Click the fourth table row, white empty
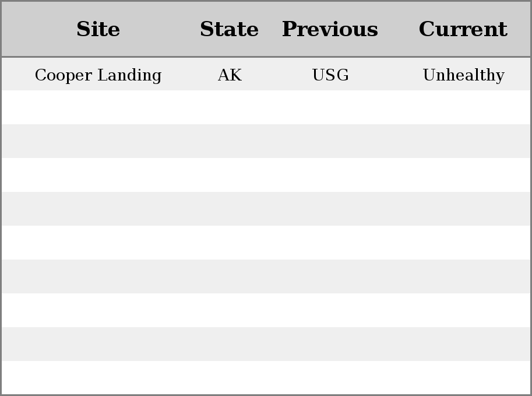Image resolution: width=532 pixels, height=396 pixels. coord(266,175)
